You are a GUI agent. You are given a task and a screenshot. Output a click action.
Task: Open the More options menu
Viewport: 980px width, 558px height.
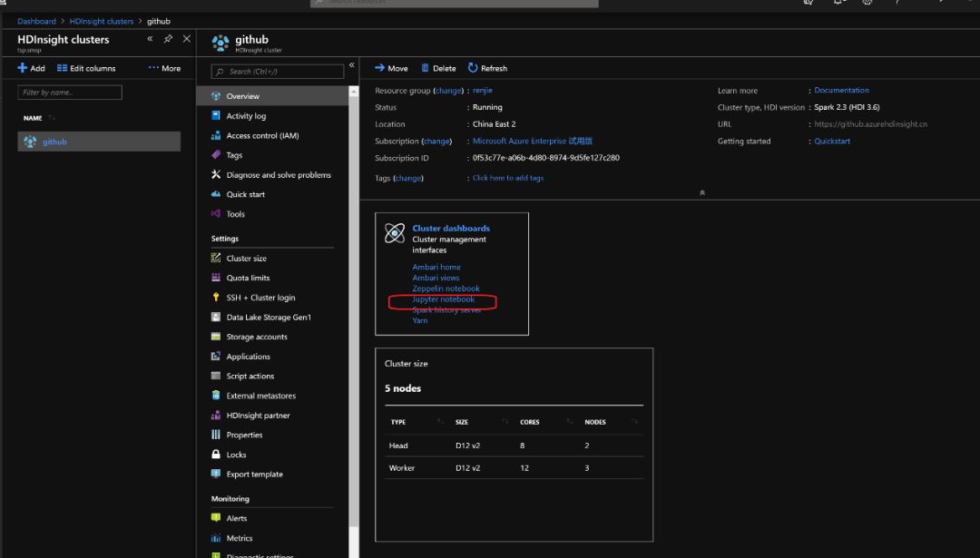pos(164,68)
